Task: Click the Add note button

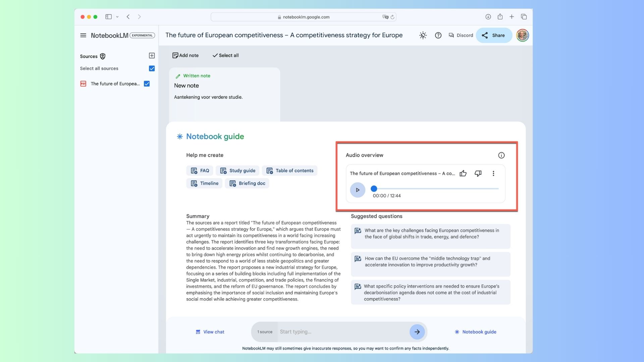Action: 185,55
